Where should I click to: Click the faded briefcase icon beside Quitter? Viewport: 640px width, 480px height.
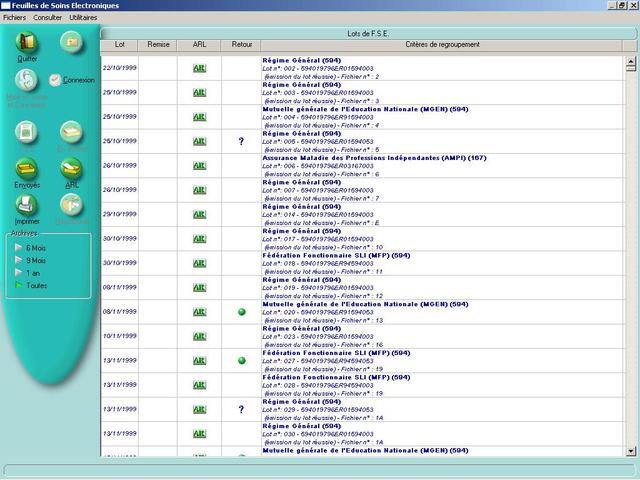click(71, 42)
